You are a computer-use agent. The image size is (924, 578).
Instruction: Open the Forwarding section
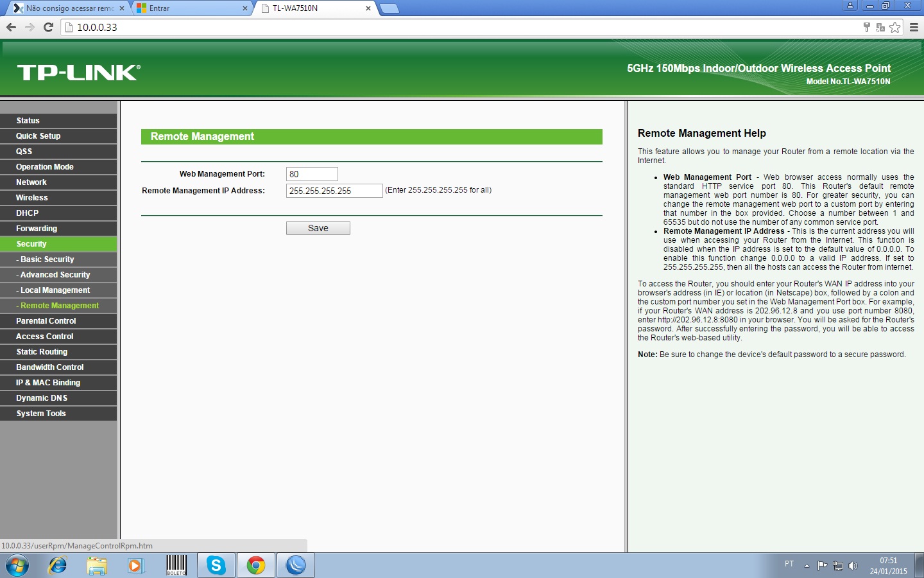coord(58,229)
